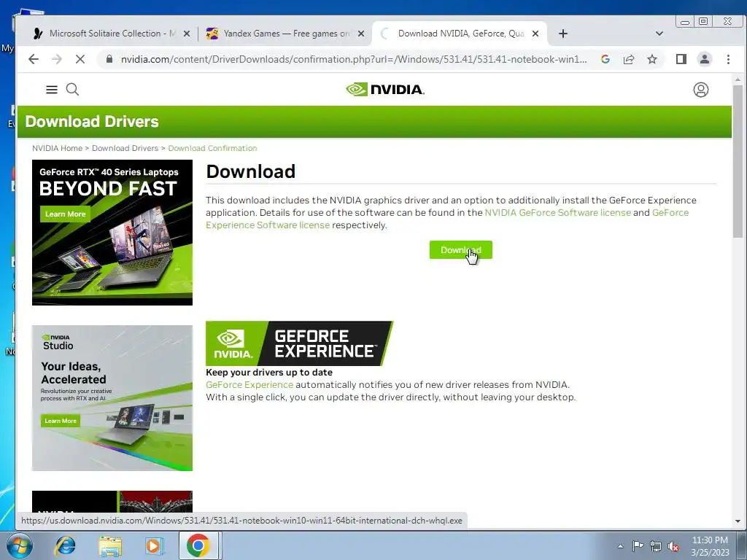Open GeForce Experience Software license link
This screenshot has height=560, width=747.
click(x=268, y=225)
